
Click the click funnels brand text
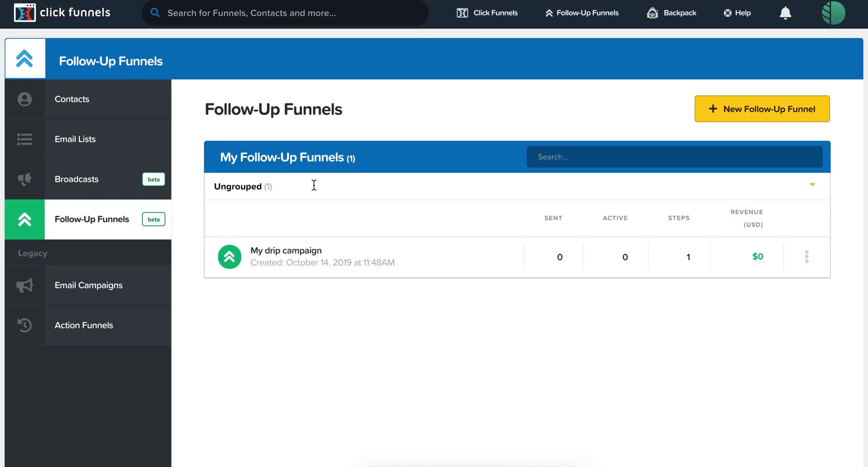click(x=75, y=12)
